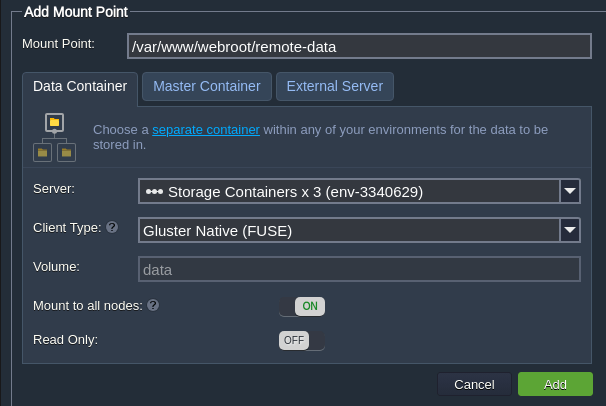Click the "Mount to all nodes:" label
606x406 pixels.
[88, 305]
